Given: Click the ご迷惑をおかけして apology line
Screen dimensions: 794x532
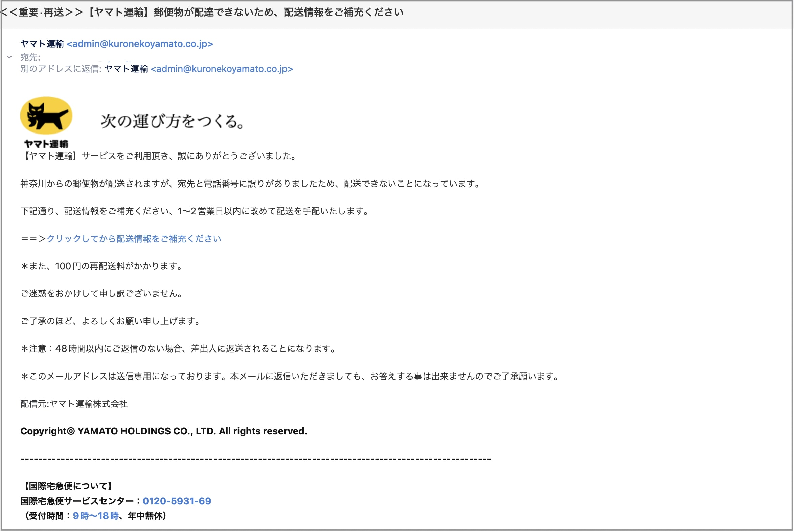Looking at the screenshot, I should (x=102, y=293).
